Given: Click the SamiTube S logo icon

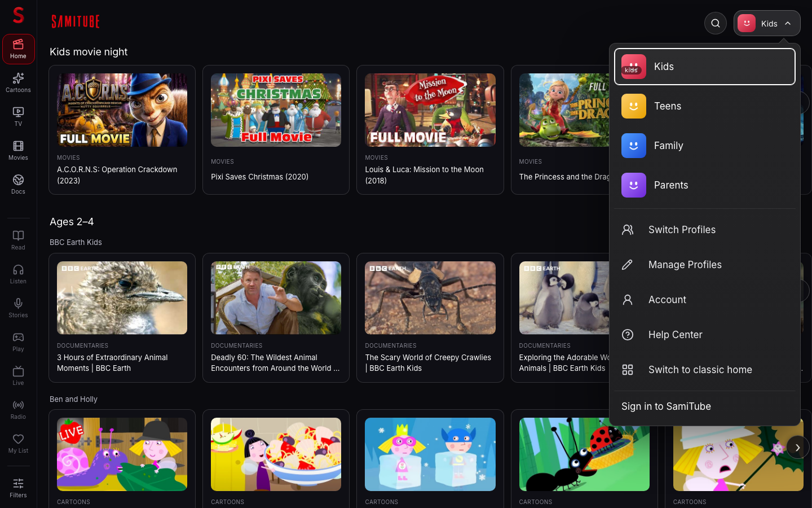Looking at the screenshot, I should 18,15.
